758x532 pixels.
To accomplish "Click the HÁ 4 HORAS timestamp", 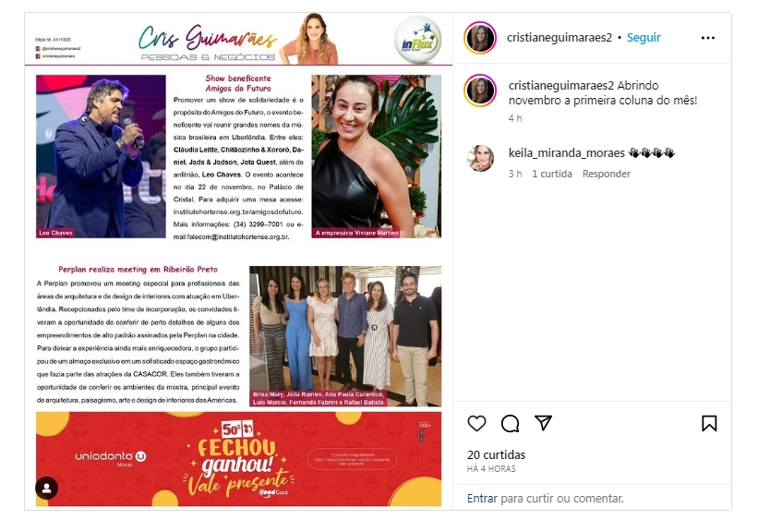I will [x=491, y=468].
